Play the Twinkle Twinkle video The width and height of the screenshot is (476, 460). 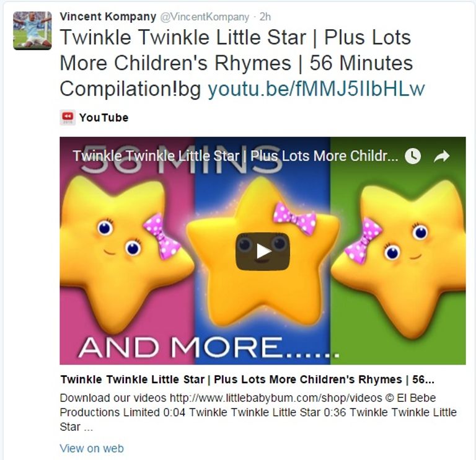(x=263, y=252)
